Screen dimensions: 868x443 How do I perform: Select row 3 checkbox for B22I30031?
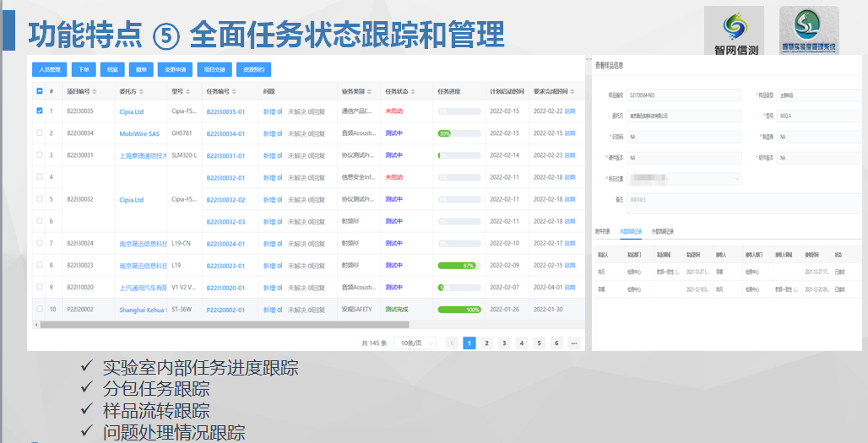[40, 155]
